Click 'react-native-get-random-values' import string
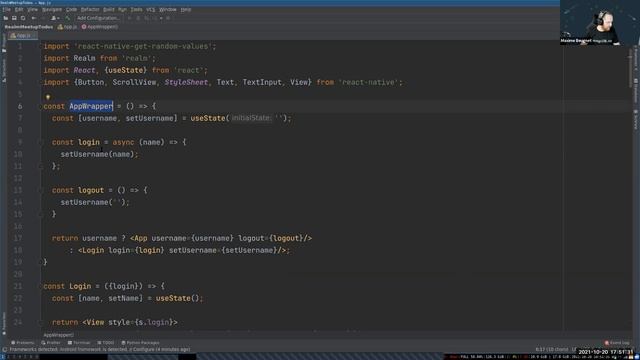This screenshot has height=360, width=640. coord(143,47)
